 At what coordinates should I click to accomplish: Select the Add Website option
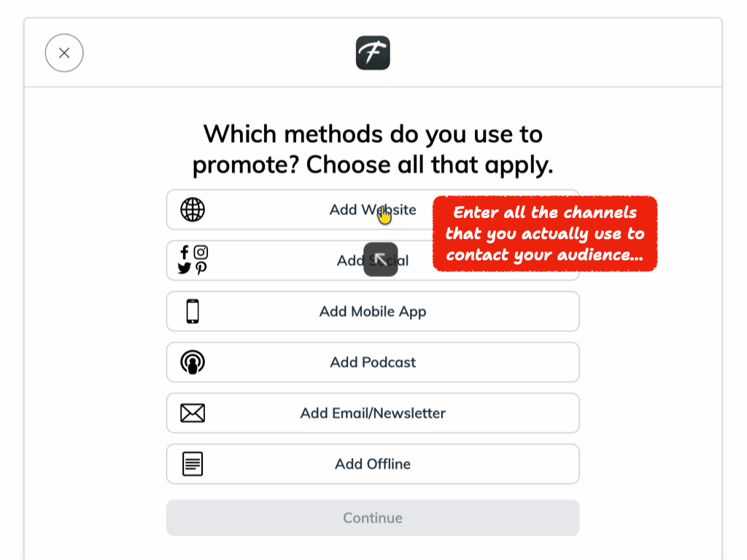[328, 209]
